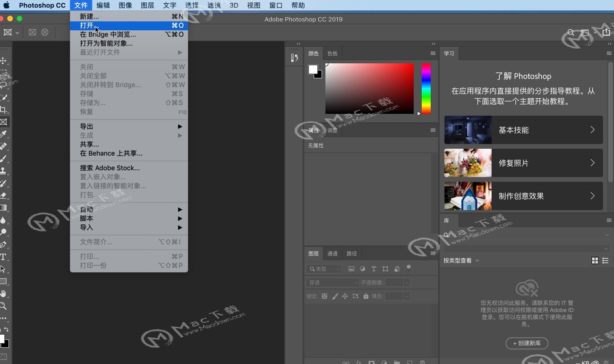Screen dimensions: 614x364
Task: Click foreground color swatch in Color panel
Action: (x=313, y=69)
